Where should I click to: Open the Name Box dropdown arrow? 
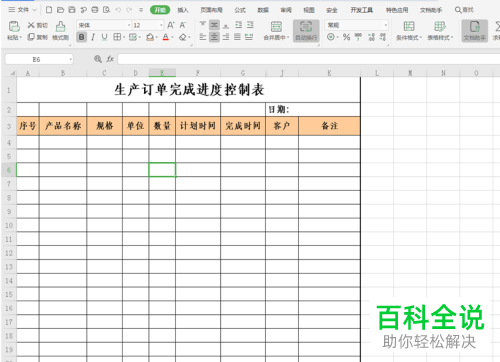pyautogui.click(x=70, y=60)
